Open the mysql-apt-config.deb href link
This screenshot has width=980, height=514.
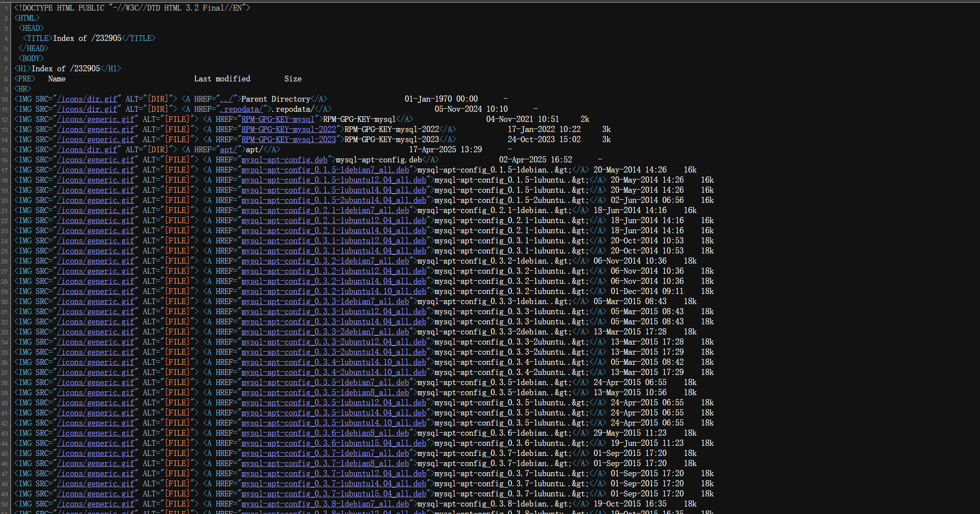click(284, 160)
